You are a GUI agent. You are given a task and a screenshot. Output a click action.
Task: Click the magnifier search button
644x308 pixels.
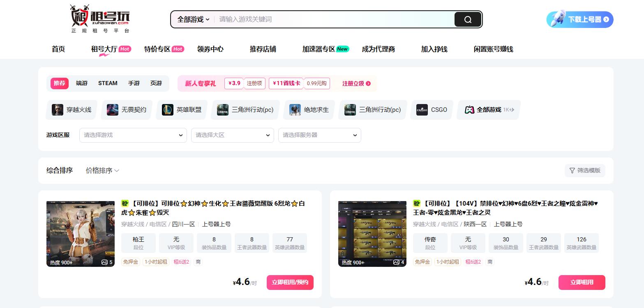click(468, 19)
